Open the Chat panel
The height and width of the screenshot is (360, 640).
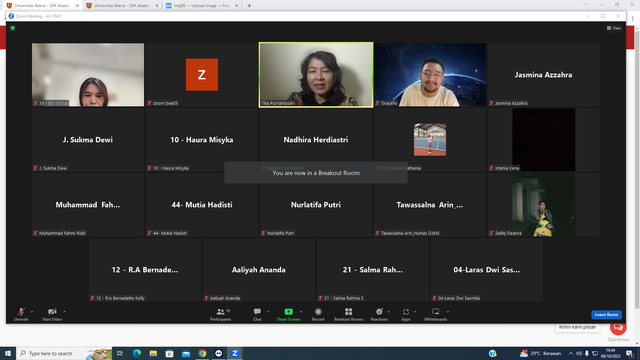point(257,314)
